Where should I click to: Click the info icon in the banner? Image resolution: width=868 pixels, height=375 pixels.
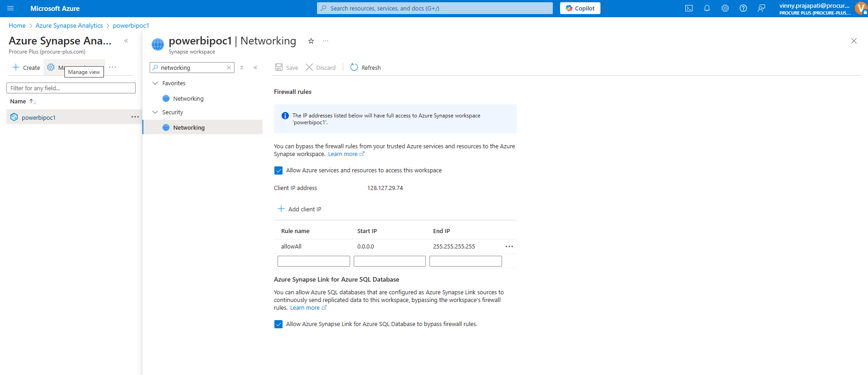click(x=285, y=116)
